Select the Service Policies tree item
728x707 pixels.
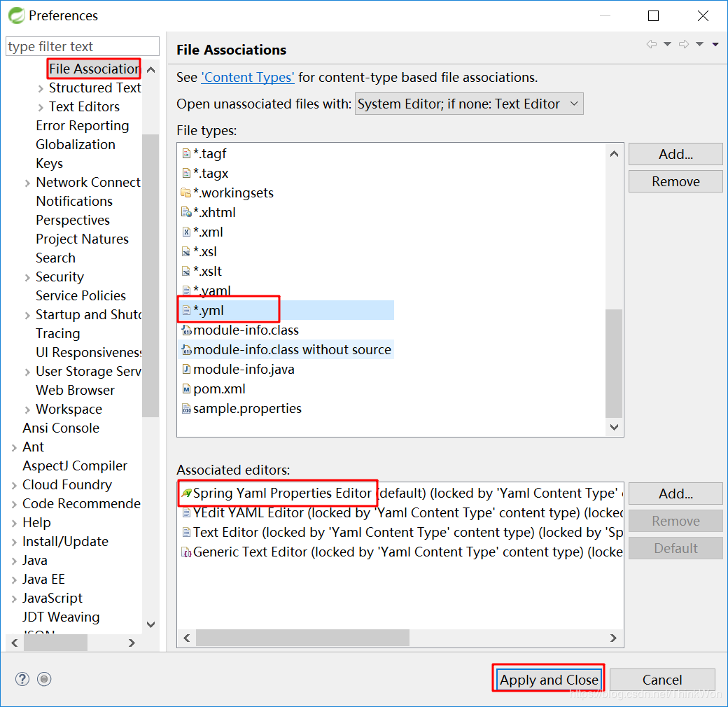tap(80, 295)
